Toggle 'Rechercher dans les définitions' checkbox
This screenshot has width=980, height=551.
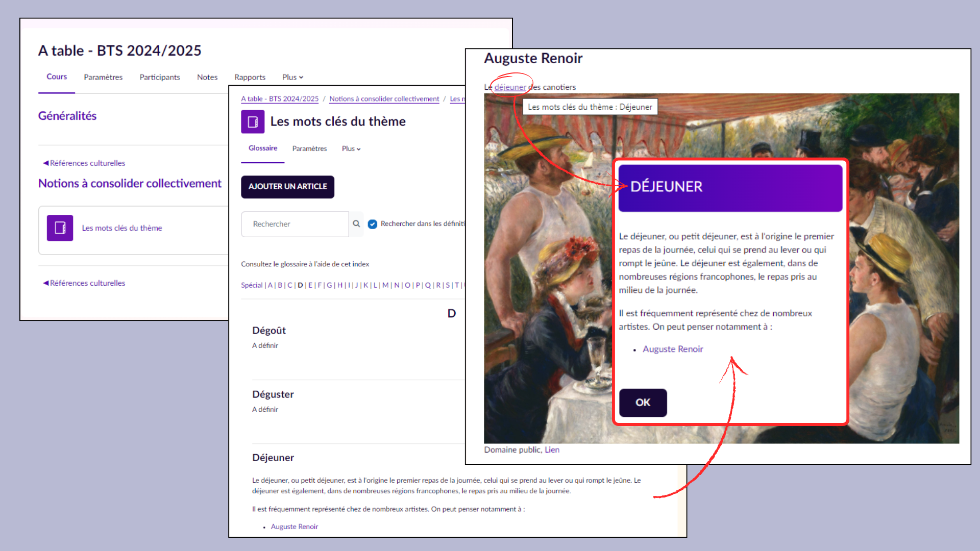373,224
